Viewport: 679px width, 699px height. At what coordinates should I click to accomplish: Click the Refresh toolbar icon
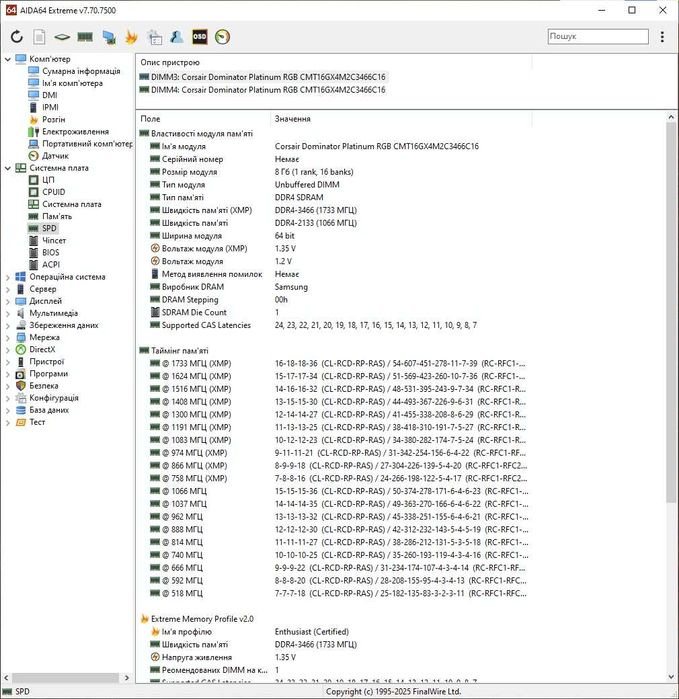click(17, 37)
